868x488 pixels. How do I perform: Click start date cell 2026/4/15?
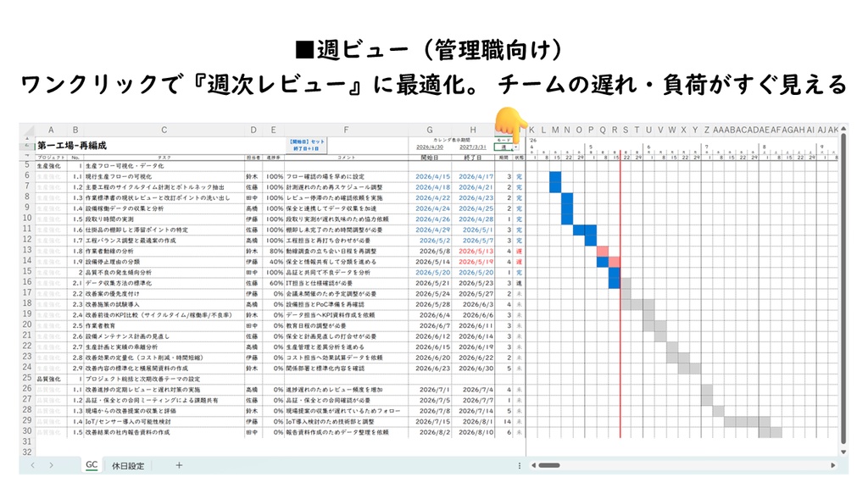[430, 176]
